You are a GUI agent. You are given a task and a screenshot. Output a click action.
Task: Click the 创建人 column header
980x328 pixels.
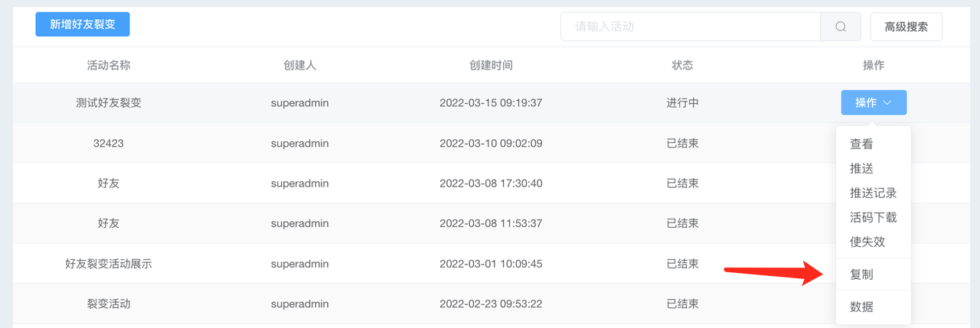pos(299,65)
